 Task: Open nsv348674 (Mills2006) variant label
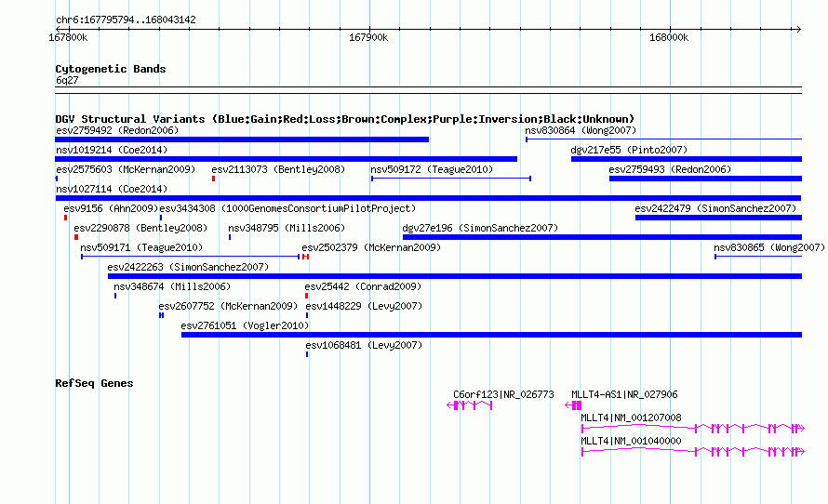click(172, 286)
